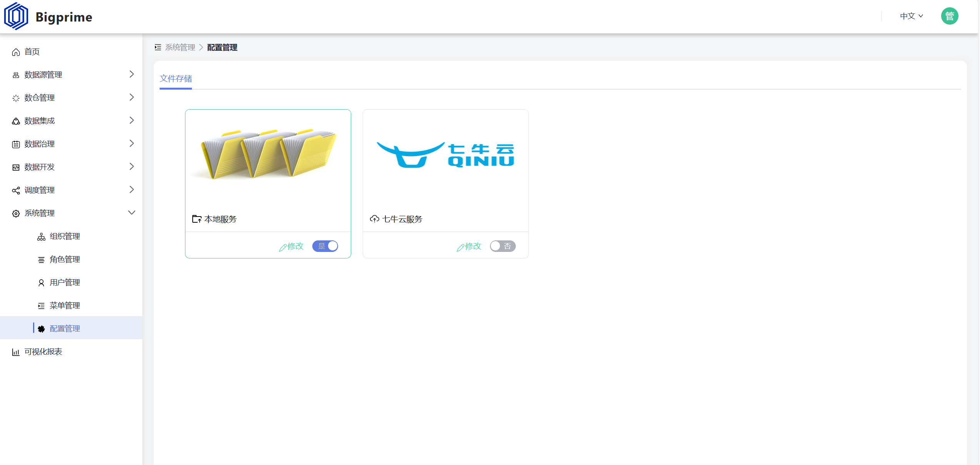Click the 数仓管理 menu label

pyautogui.click(x=39, y=98)
